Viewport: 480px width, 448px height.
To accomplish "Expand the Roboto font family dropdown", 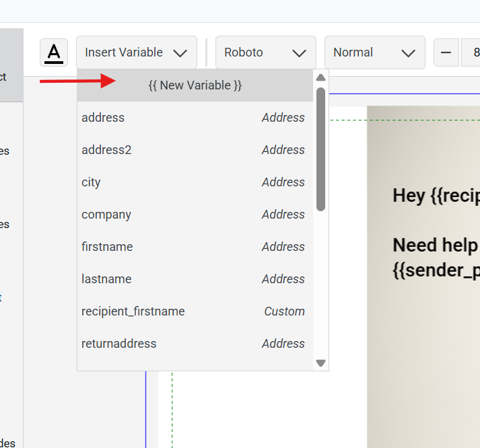I will tap(265, 52).
